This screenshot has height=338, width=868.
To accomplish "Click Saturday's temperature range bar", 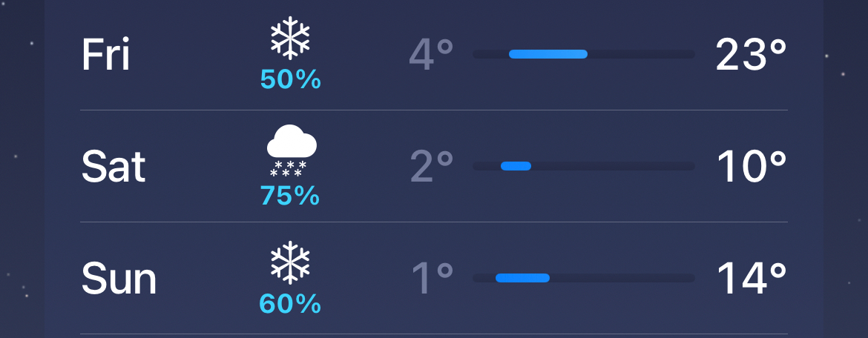I will pyautogui.click(x=584, y=166).
